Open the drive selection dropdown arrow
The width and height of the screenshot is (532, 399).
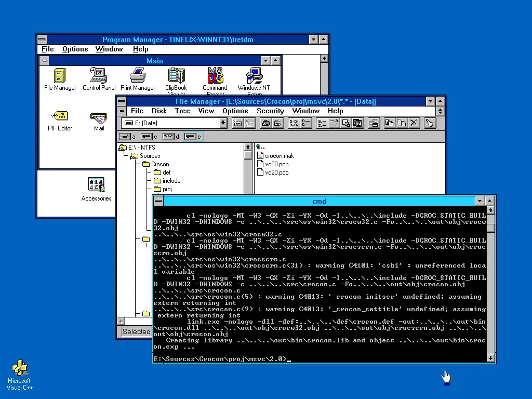tap(223, 123)
